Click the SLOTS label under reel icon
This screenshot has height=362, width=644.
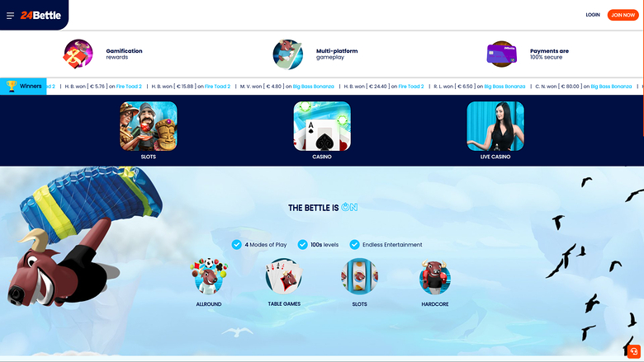pyautogui.click(x=359, y=304)
